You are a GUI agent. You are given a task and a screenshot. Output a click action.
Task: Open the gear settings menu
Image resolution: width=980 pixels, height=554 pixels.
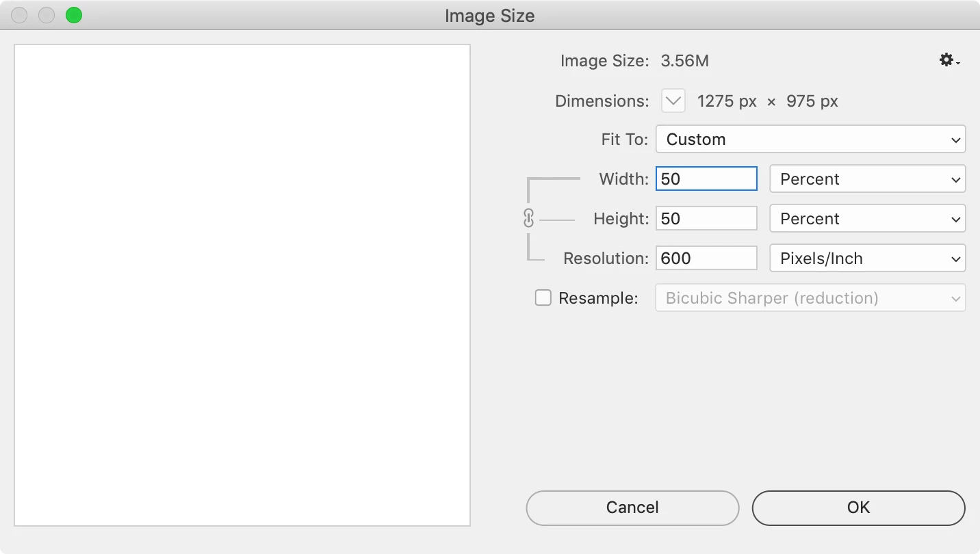(x=949, y=61)
